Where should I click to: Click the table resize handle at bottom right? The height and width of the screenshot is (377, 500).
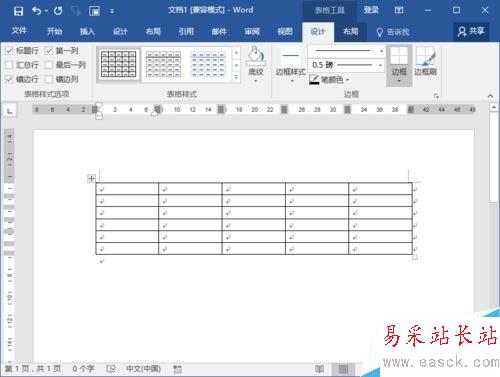point(415,257)
